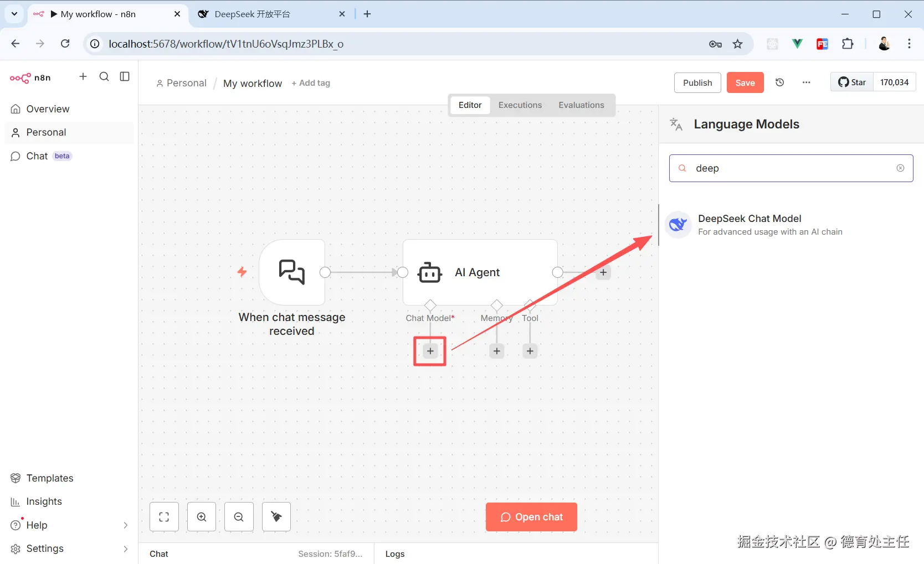Open workflow history clock icon
Screen dimensions: 924x564
pyautogui.click(x=779, y=82)
